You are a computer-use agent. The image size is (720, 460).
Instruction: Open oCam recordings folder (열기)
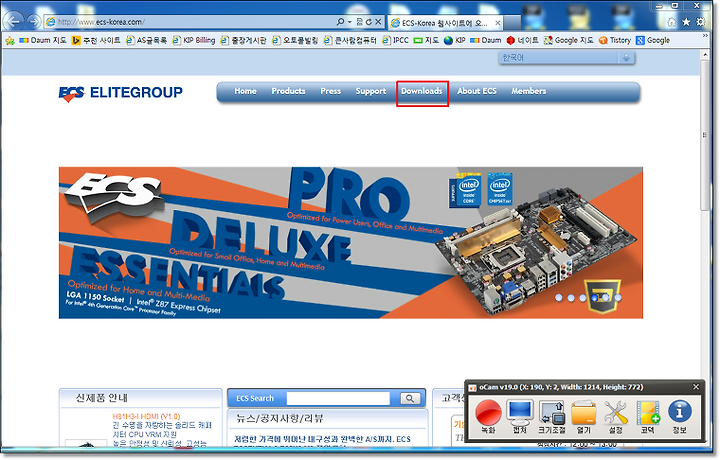coord(584,416)
